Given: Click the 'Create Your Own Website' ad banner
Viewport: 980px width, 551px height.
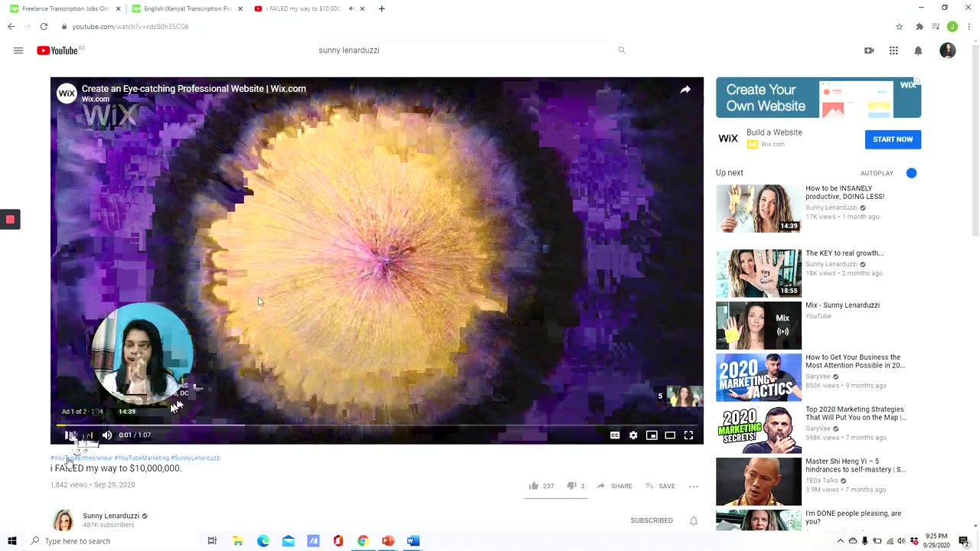Looking at the screenshot, I should [818, 98].
